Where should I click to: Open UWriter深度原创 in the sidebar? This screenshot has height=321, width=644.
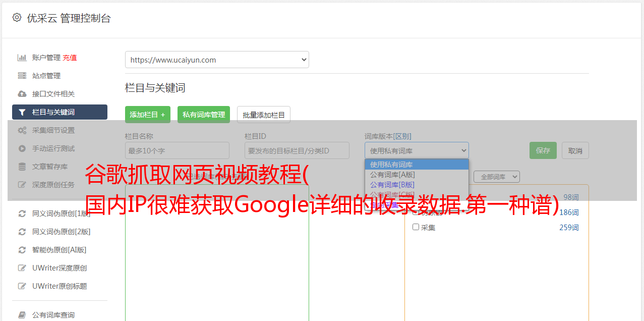[x=60, y=268]
